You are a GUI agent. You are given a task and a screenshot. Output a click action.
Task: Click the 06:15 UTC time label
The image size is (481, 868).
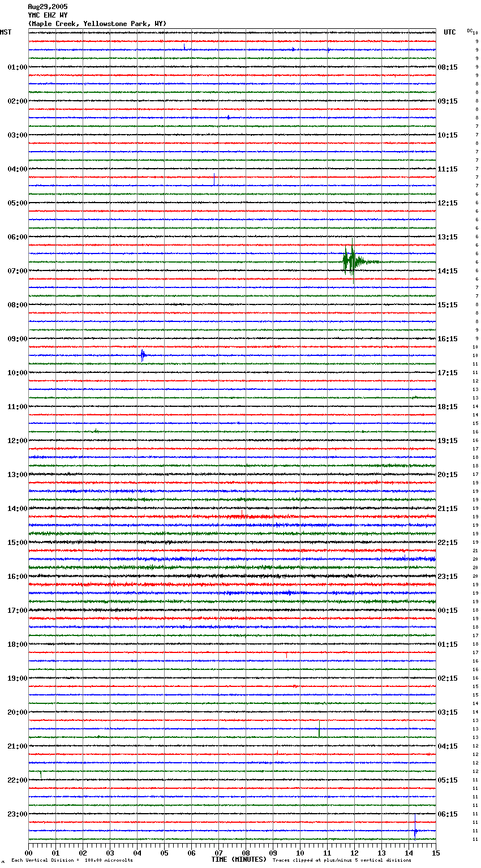click(448, 814)
